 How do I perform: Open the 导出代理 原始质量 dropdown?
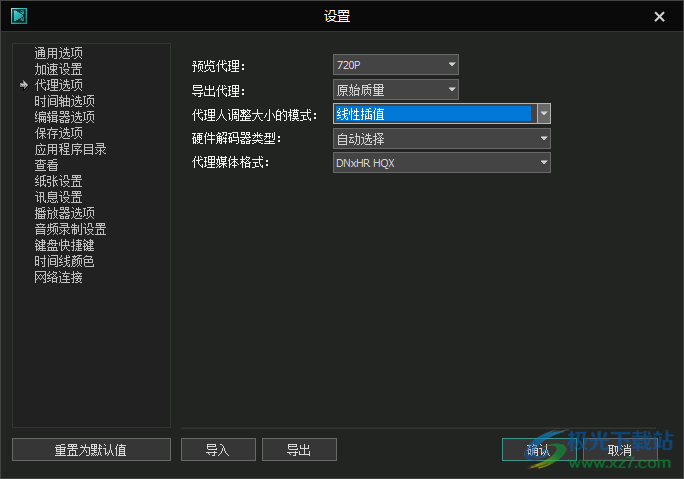pyautogui.click(x=396, y=90)
